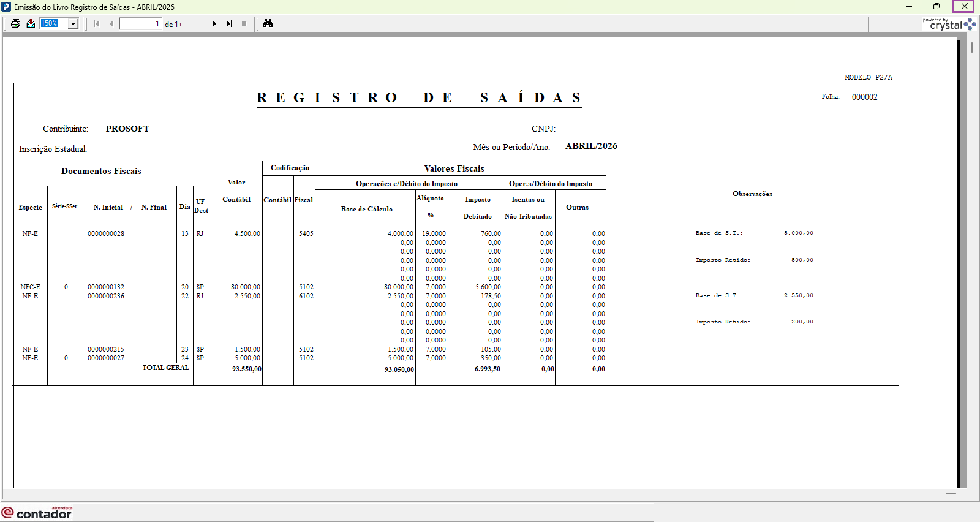Image resolution: width=980 pixels, height=522 pixels.
Task: Click the Outras column header
Action: (577, 207)
